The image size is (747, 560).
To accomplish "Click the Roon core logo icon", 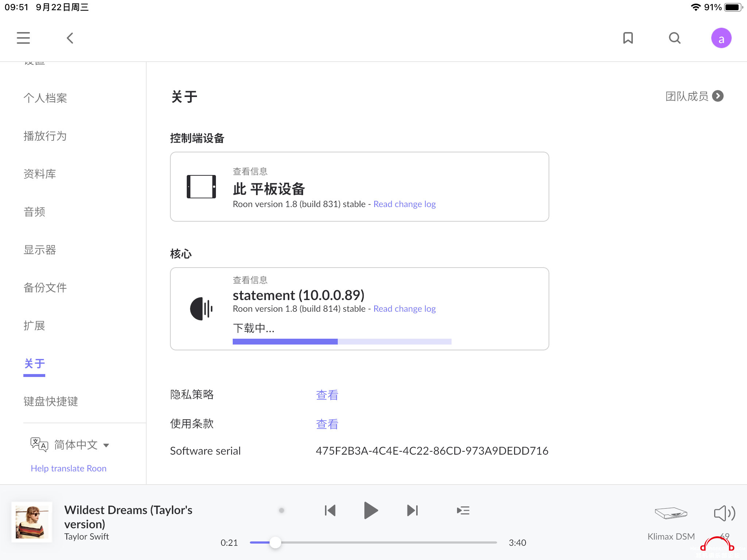I will click(x=201, y=309).
